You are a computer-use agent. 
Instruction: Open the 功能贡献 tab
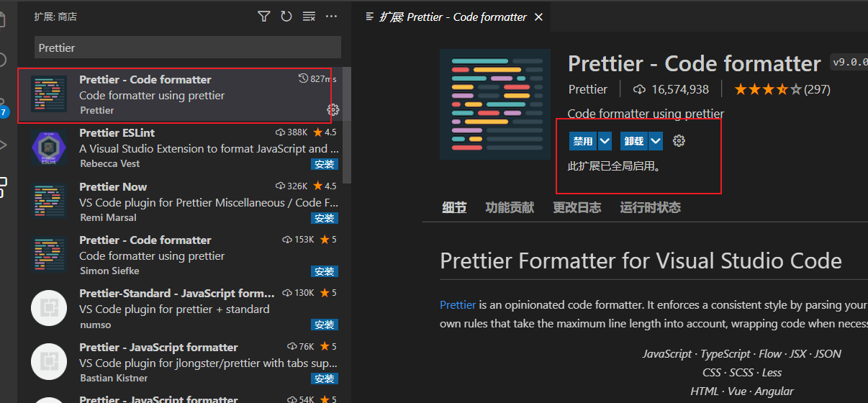point(510,207)
